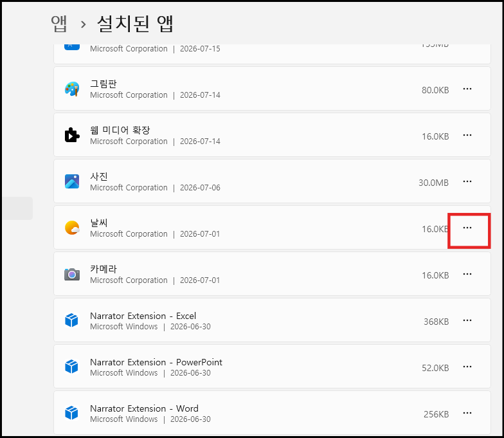Click the 2026-07-15 date of top app
This screenshot has height=438, width=504.
tap(200, 49)
